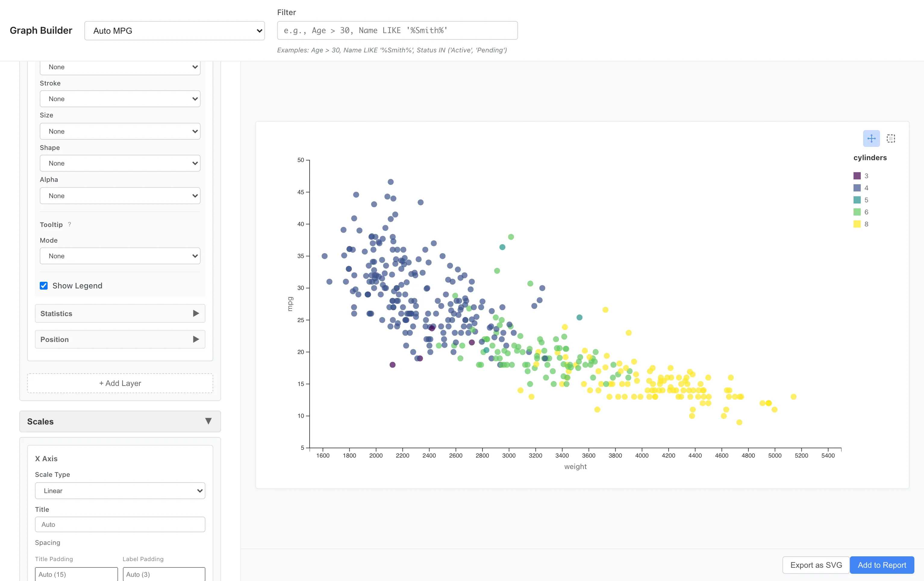Open the Size dropdown
Image resolution: width=924 pixels, height=581 pixels.
point(120,131)
